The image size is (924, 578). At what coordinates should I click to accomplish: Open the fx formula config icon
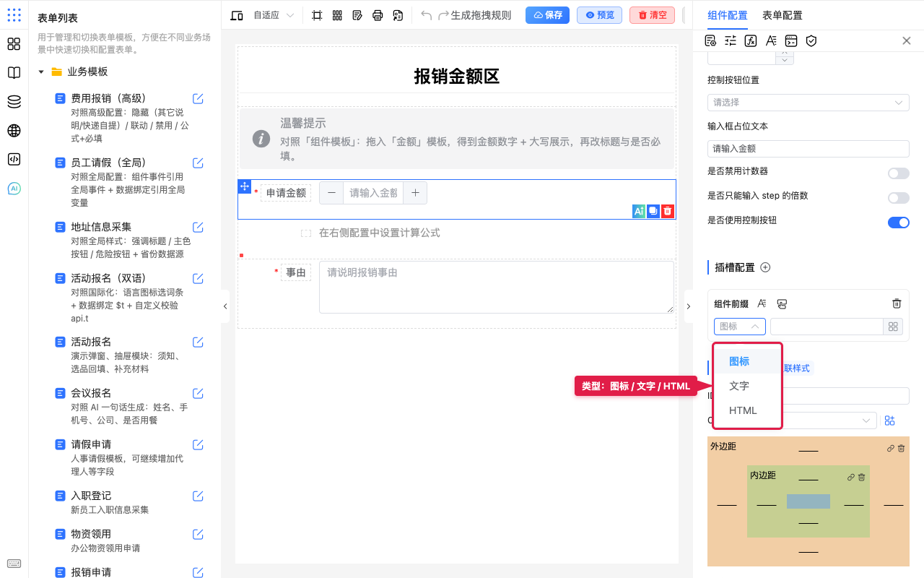751,40
